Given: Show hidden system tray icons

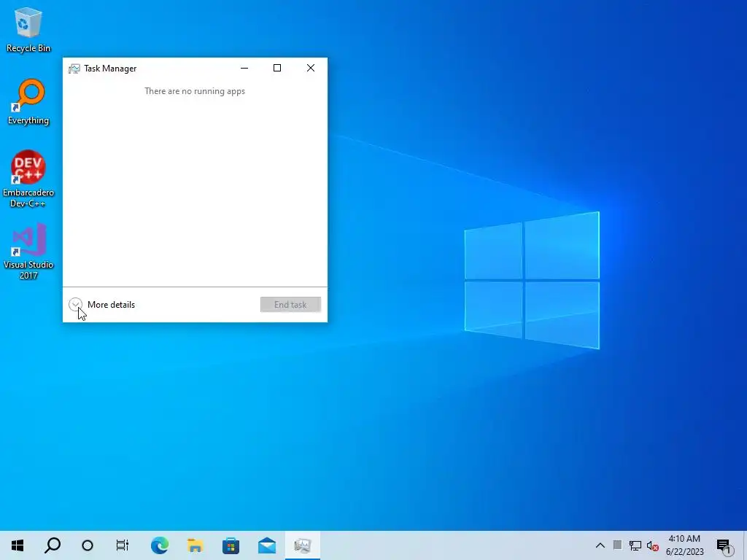Looking at the screenshot, I should pyautogui.click(x=600, y=545).
